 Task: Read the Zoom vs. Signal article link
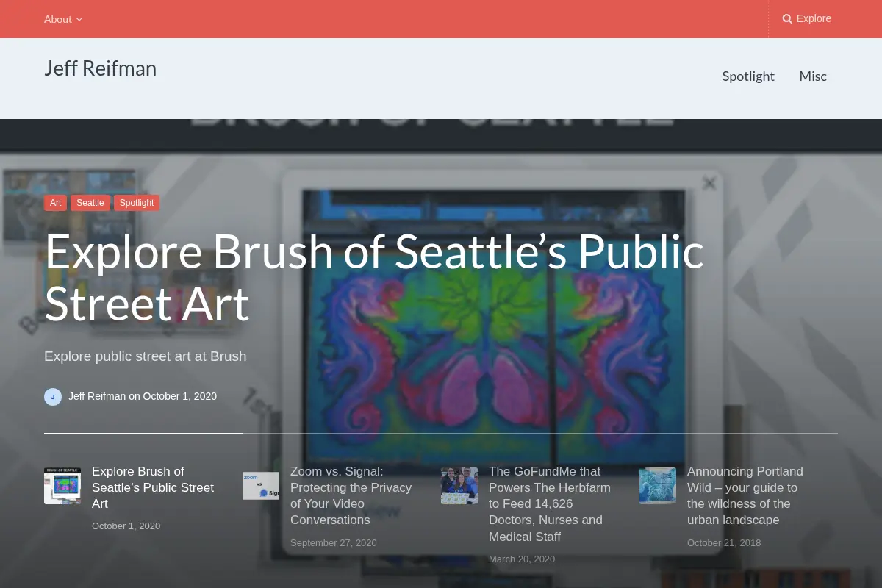click(351, 495)
